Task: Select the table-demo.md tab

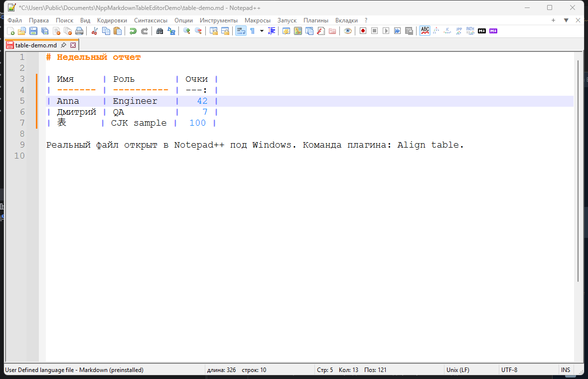Action: [x=36, y=45]
